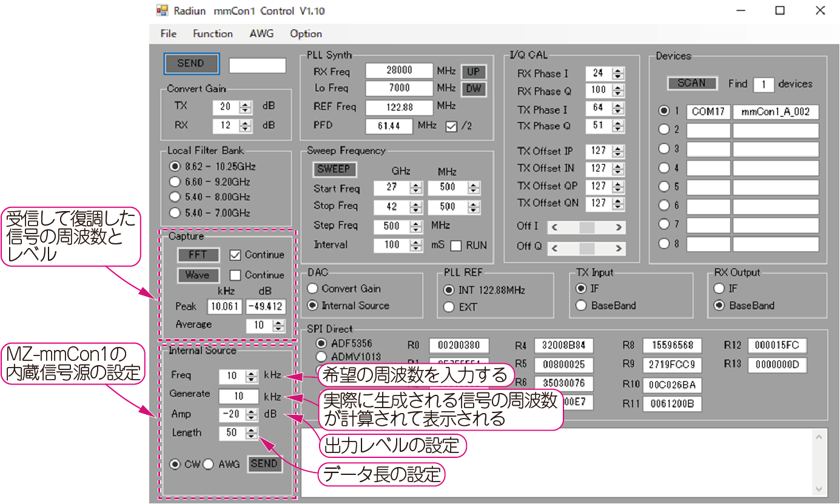Click the Off I horizontal slider
The width and height of the screenshot is (840, 504).
(586, 227)
